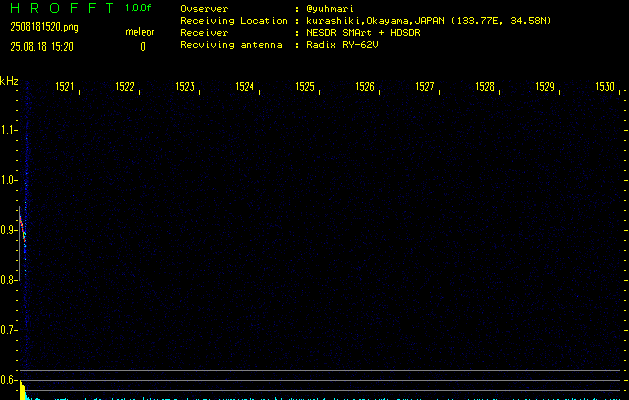Click version label 1.00f
Screen dimensions: 629x400
(138, 8)
